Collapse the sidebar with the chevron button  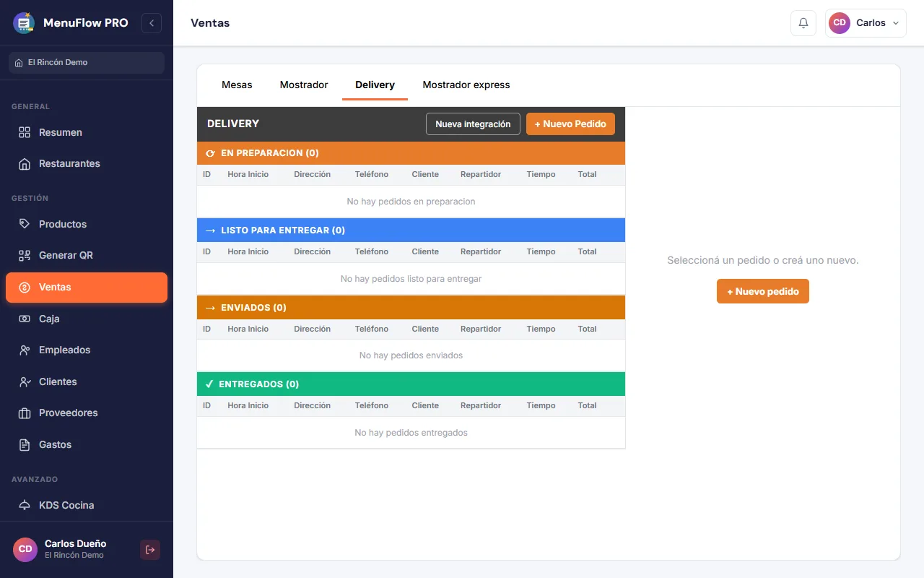point(152,23)
